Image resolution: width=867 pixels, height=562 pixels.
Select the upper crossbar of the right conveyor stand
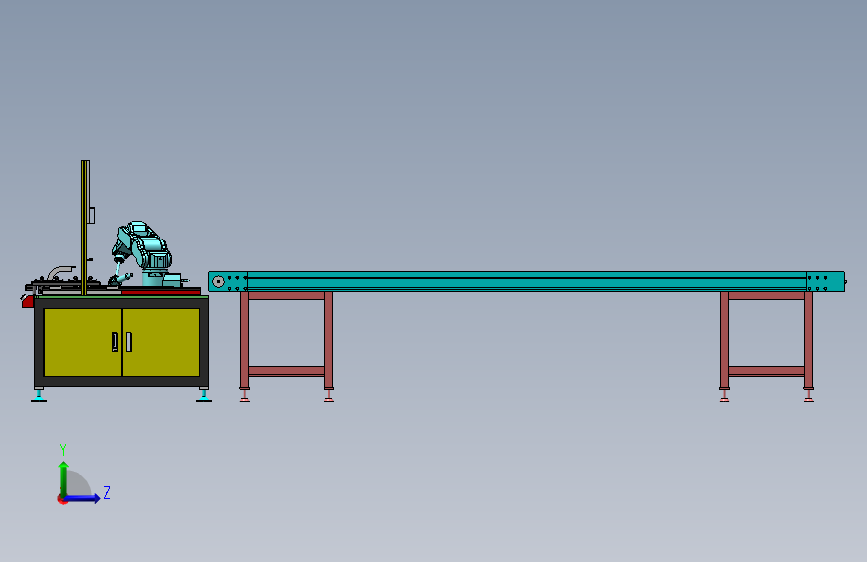766,296
